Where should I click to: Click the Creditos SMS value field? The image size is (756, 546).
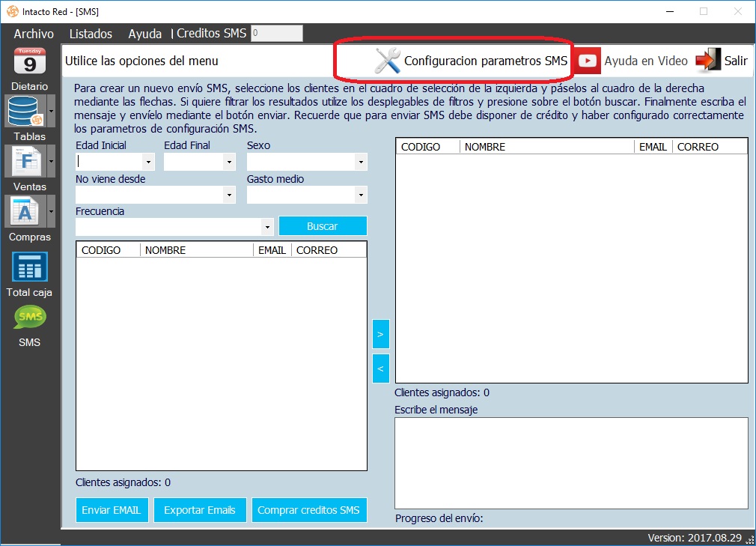pyautogui.click(x=277, y=33)
